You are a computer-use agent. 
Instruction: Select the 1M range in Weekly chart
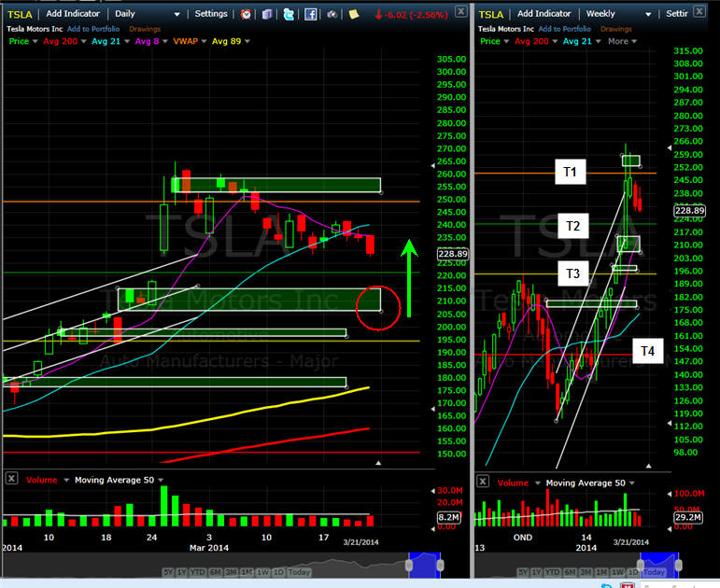tap(601, 572)
